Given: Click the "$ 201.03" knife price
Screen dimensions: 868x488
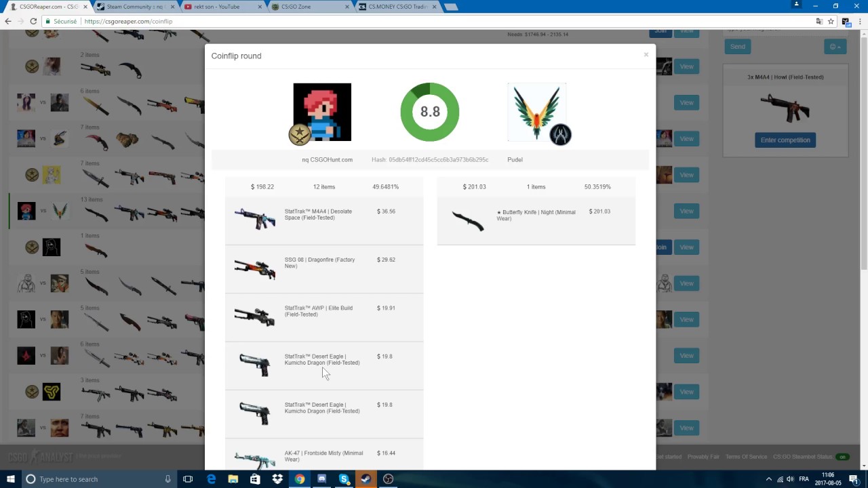Looking at the screenshot, I should click(599, 211).
